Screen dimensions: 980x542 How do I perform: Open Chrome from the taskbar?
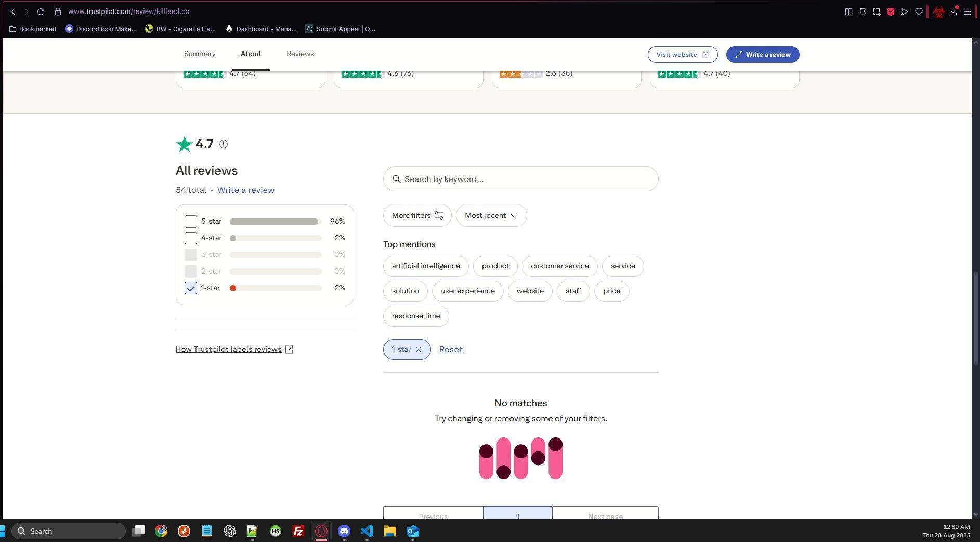[x=161, y=531]
